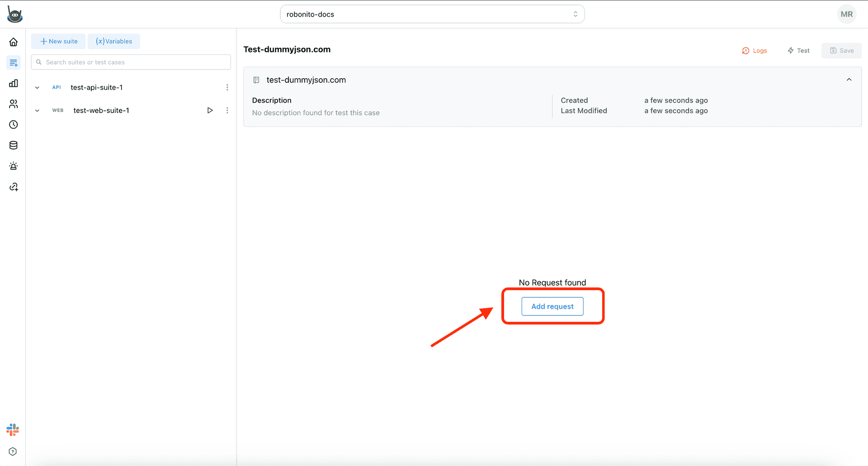Screen dimensions: 868x466
Task: Expand test-web-suite-1 chevron
Action: tap(37, 110)
